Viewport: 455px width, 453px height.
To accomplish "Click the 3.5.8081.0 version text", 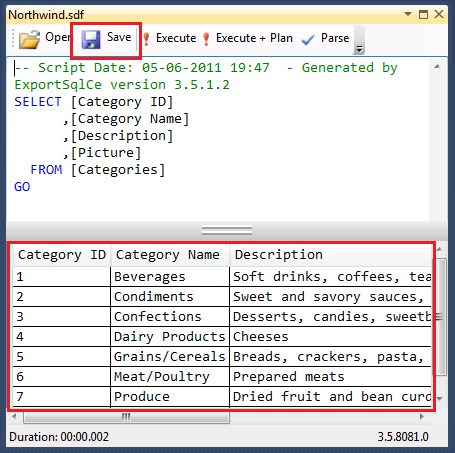I will pos(403,437).
